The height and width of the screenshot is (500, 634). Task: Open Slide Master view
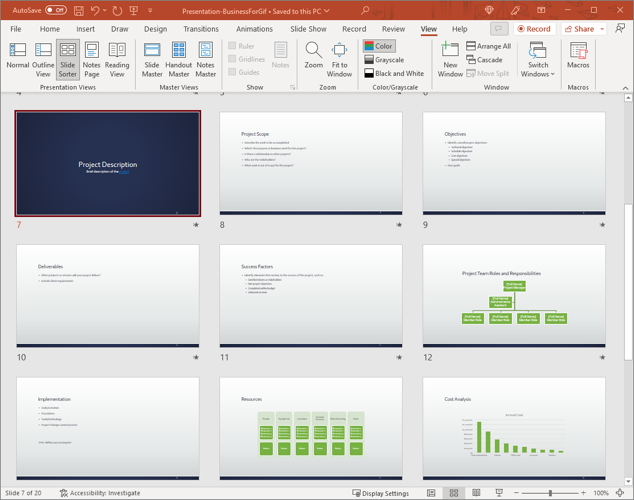(x=152, y=59)
